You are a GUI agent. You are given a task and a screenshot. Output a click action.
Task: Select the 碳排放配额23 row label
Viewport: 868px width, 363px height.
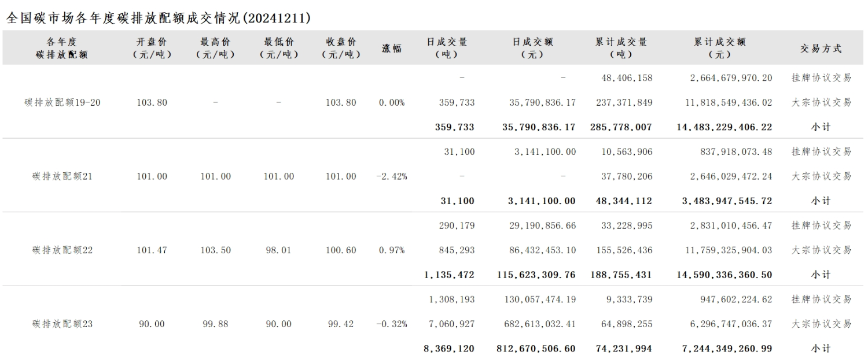click(62, 324)
